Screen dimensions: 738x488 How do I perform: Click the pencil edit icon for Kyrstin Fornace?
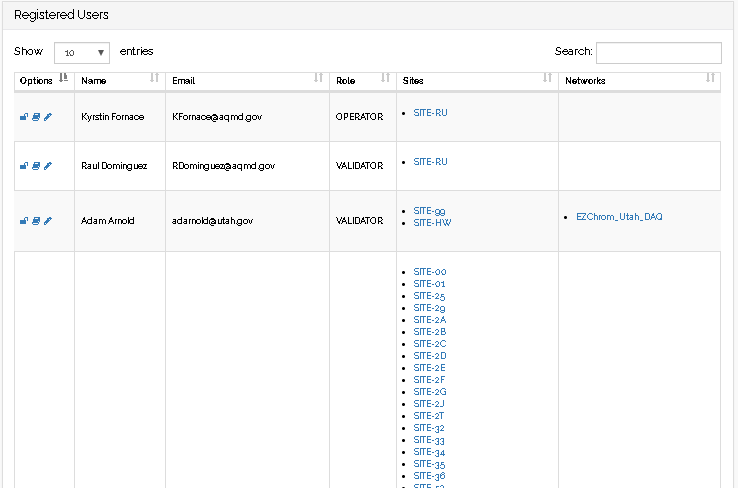tap(47, 117)
